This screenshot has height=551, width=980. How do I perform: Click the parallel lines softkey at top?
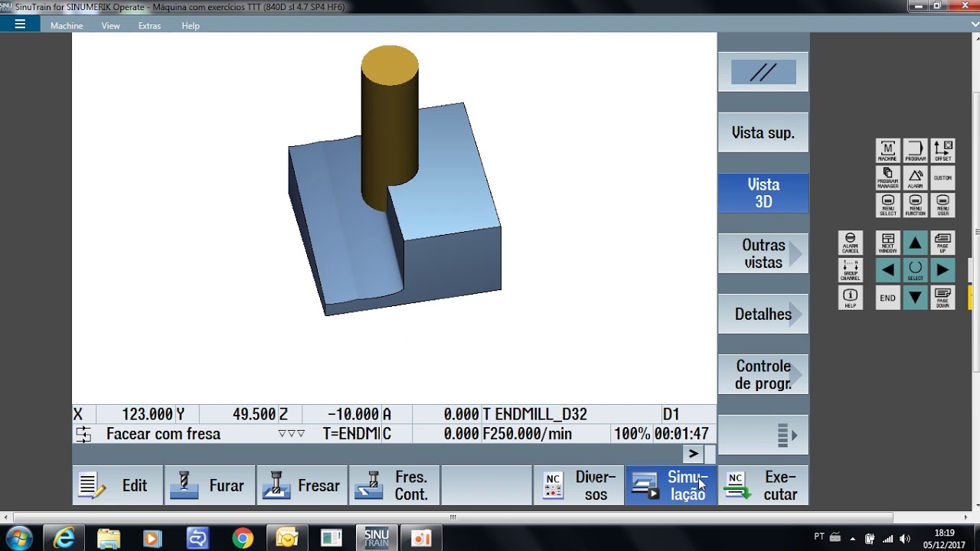point(763,73)
